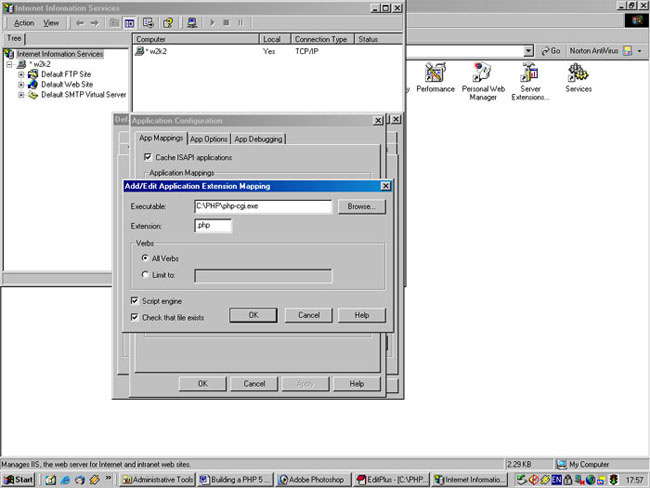
Task: Click the Start service play icon
Action: point(212,22)
